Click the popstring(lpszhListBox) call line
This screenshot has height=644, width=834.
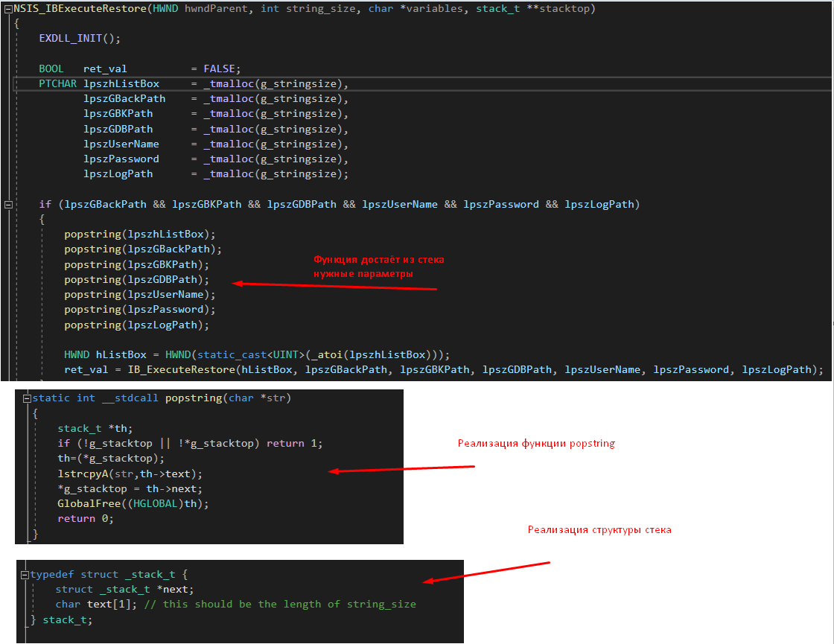pos(140,234)
